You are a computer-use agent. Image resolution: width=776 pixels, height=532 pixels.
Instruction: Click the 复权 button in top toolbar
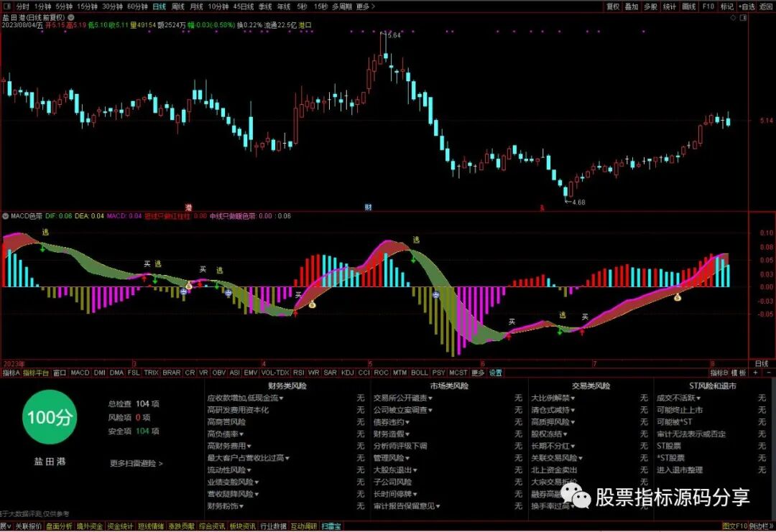click(613, 6)
